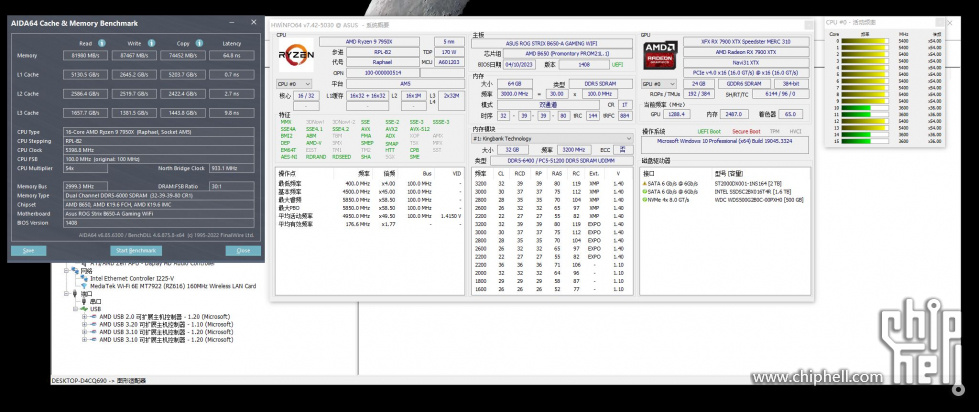979x412 pixels.
Task: Click the BIOS date 04/10/2023 field
Action: pyautogui.click(x=519, y=64)
